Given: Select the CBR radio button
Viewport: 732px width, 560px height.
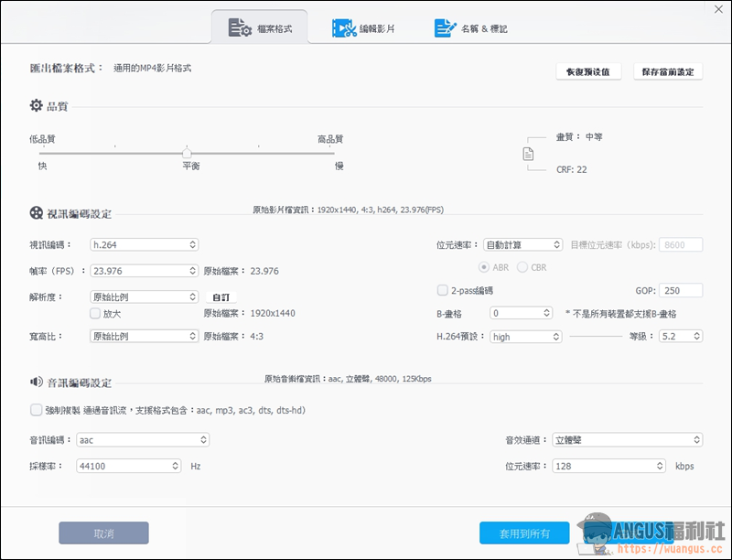Looking at the screenshot, I should point(522,267).
